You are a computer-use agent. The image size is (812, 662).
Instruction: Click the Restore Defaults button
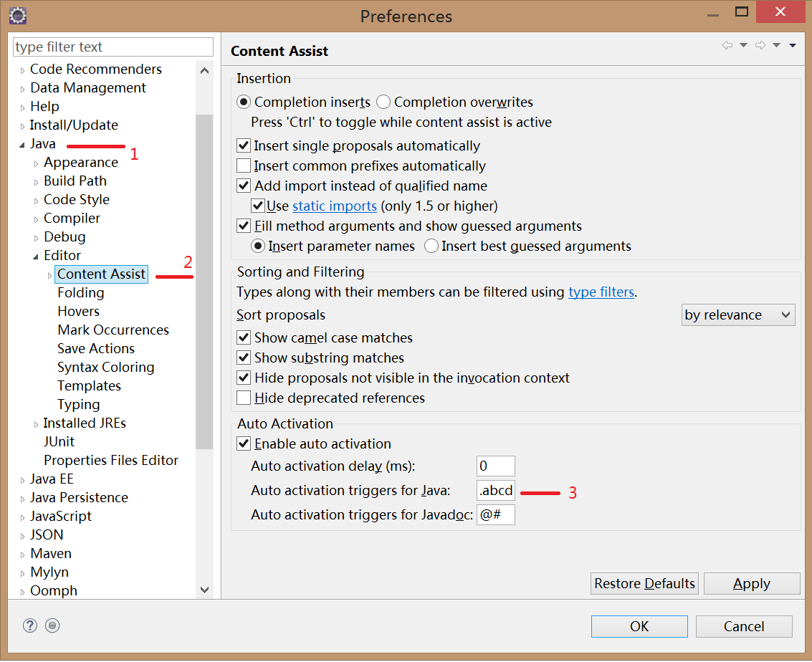[644, 584]
